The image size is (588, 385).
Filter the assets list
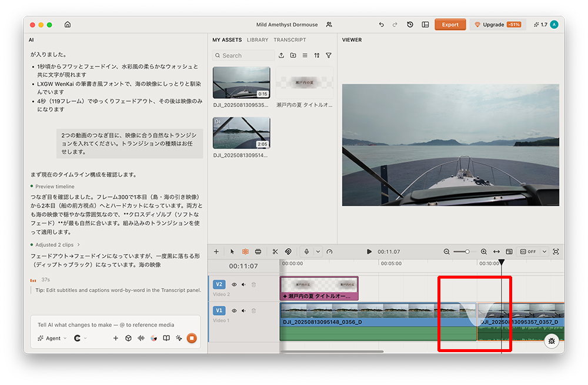point(329,55)
